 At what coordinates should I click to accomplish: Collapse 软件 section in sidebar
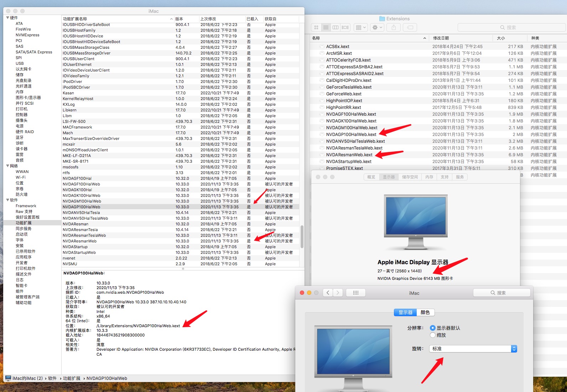tap(8, 200)
